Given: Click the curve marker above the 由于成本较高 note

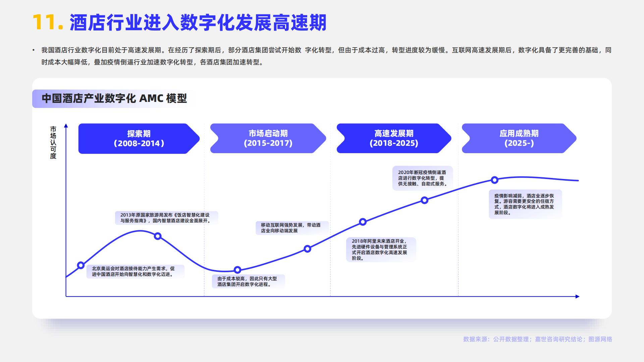Looking at the screenshot, I should [237, 270].
